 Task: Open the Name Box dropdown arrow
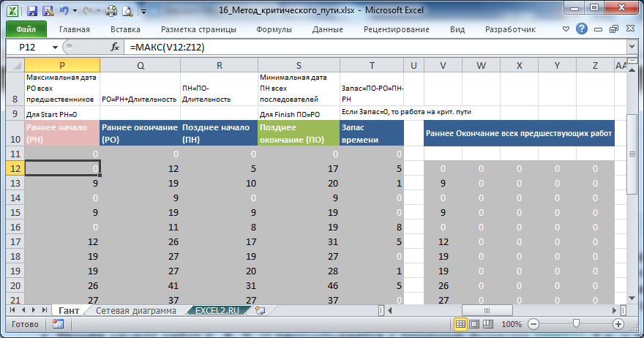point(55,48)
